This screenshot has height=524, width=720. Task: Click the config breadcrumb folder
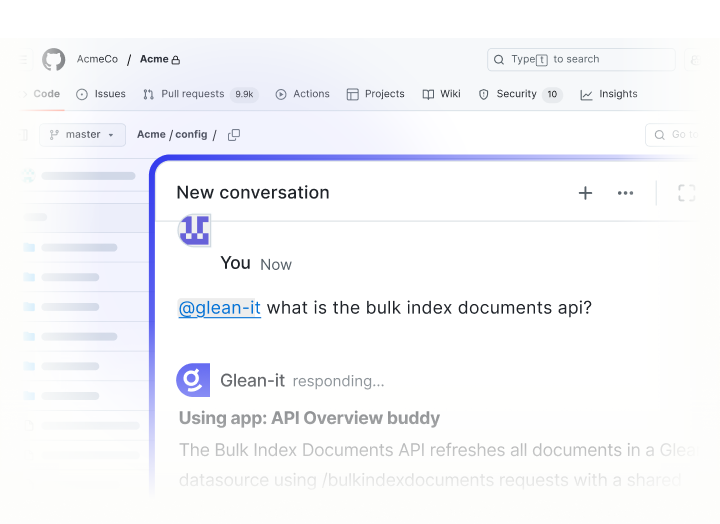point(191,135)
